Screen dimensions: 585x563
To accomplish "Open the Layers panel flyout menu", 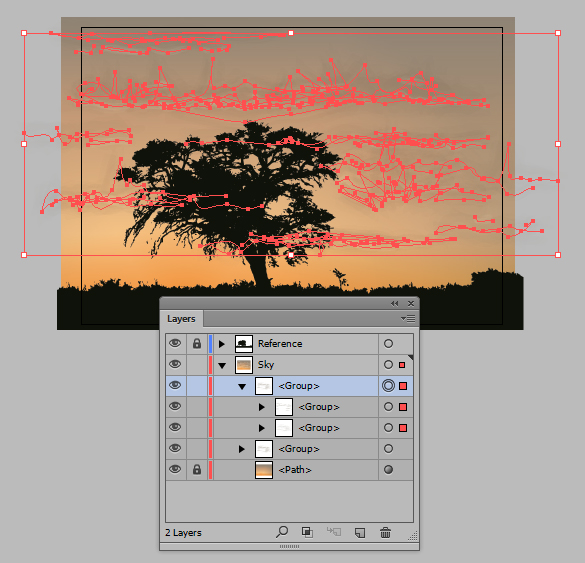I will pyautogui.click(x=408, y=318).
